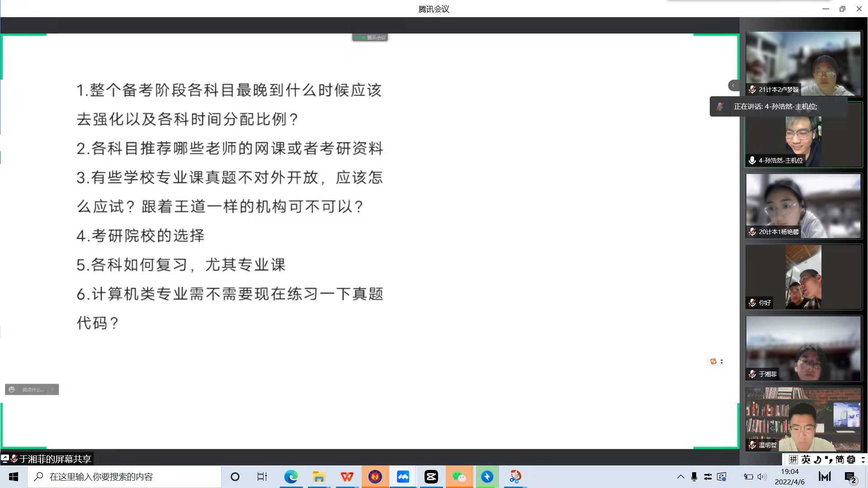Open the emoji reaction icon in chat bar
The height and width of the screenshot is (488, 868).
click(x=12, y=389)
